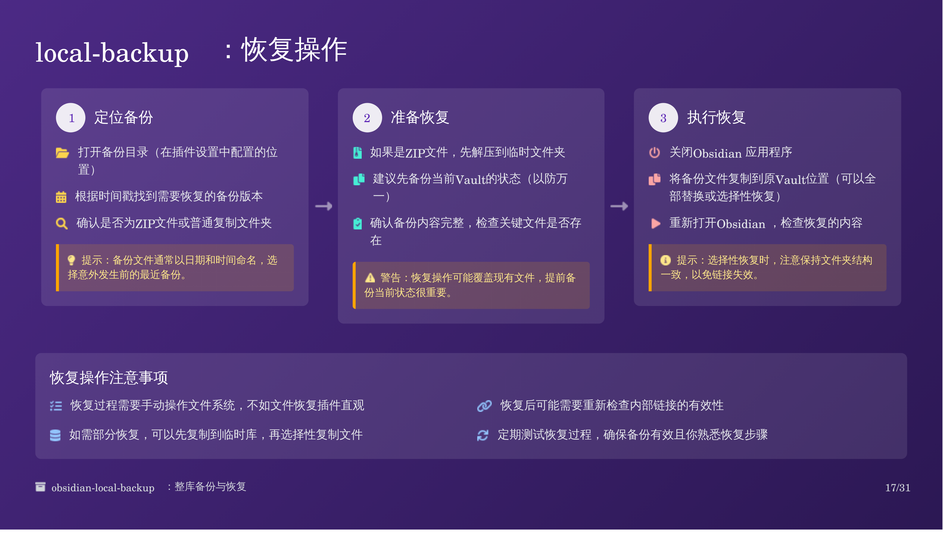Viewport: 943px width, 560px height.
Task: Click the arrow between steps 1 and 2
Action: (x=324, y=206)
